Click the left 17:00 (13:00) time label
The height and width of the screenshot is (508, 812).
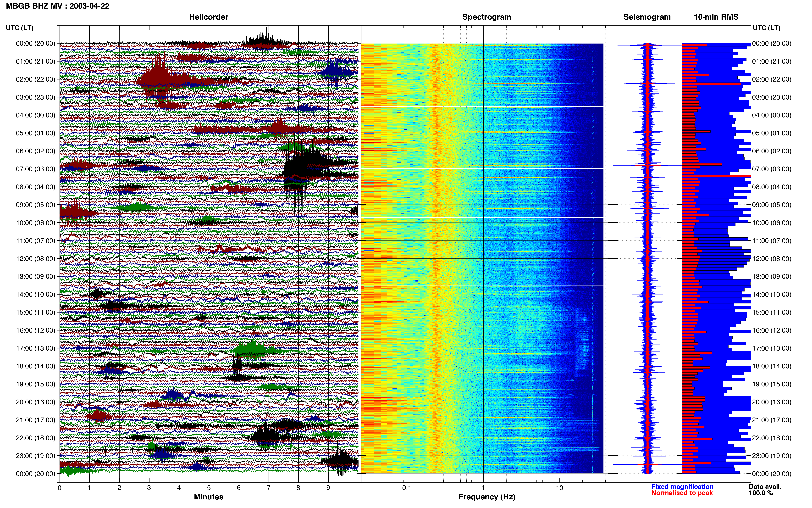[36, 348]
